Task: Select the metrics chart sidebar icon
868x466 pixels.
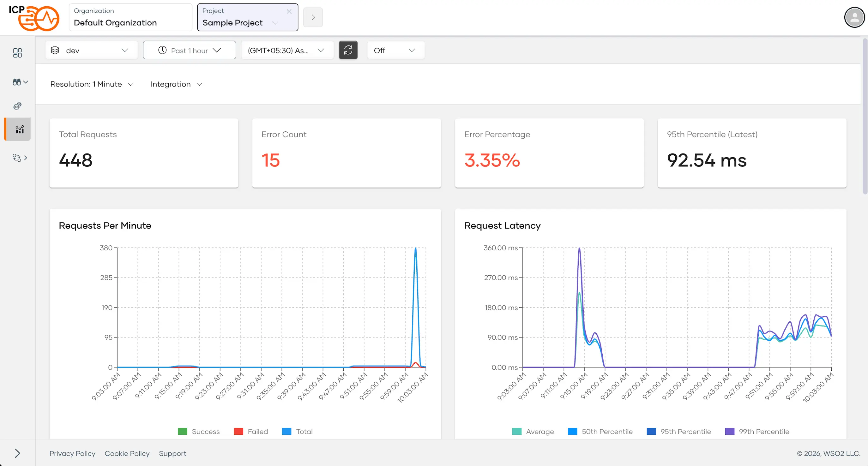Action: click(19, 129)
